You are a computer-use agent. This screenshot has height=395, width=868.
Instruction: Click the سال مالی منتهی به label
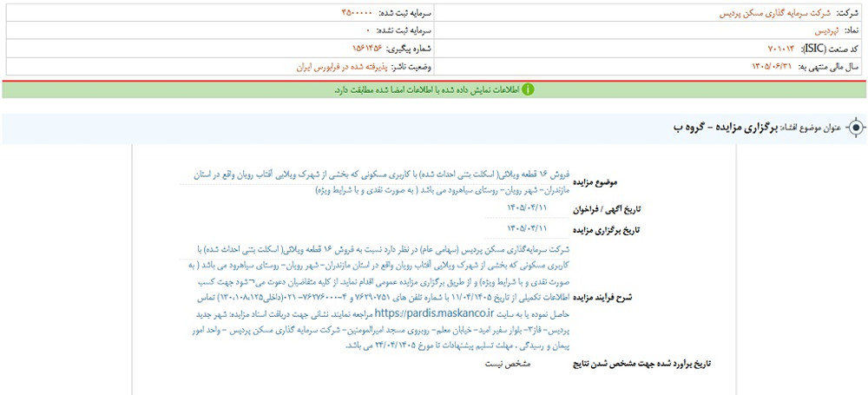[828, 67]
